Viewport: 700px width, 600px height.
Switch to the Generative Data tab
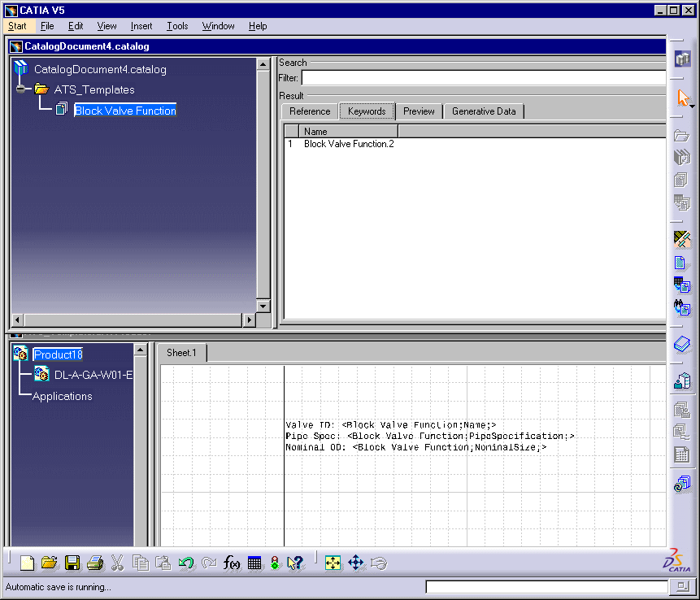point(484,111)
